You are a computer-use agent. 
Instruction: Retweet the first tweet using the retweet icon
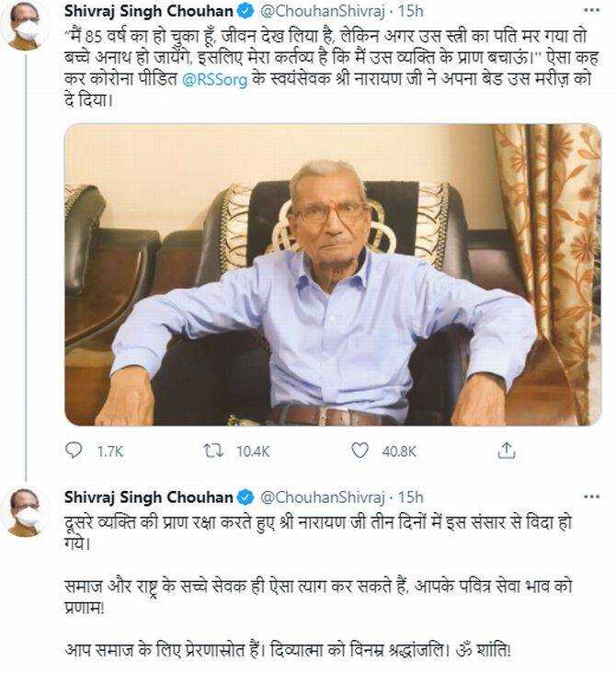(213, 451)
